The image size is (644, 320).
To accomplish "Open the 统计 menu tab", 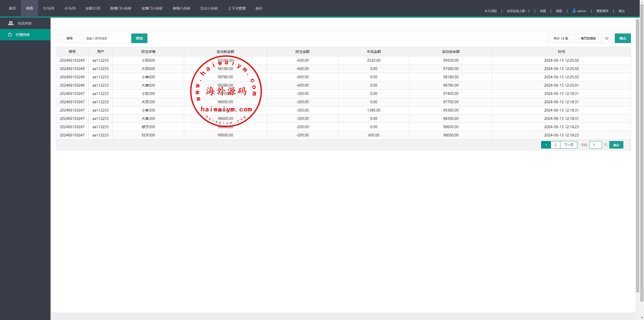I will (x=259, y=8).
